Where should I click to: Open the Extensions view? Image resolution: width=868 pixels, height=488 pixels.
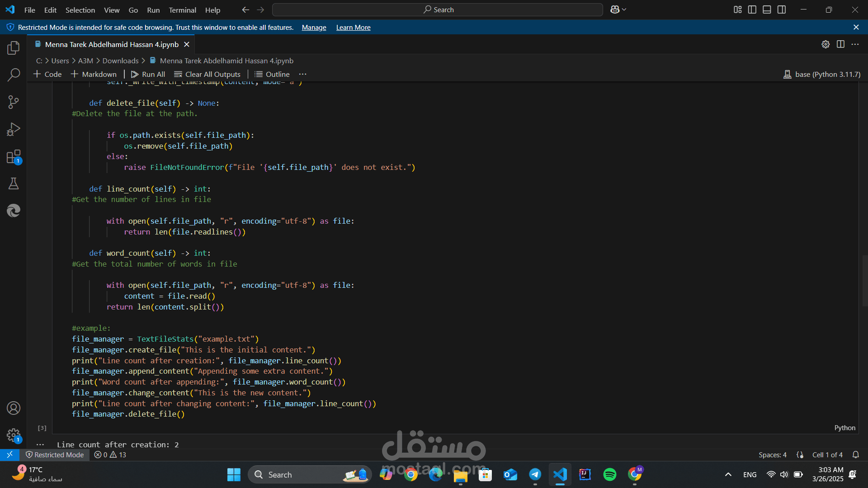13,156
